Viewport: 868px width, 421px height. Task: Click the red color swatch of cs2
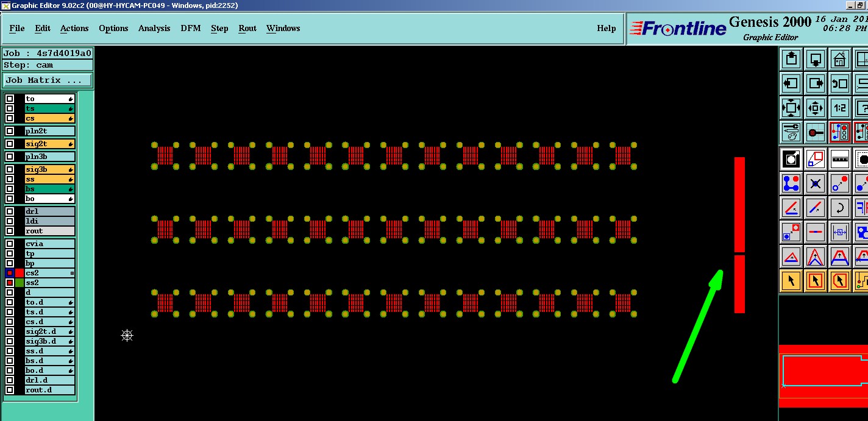click(20, 273)
